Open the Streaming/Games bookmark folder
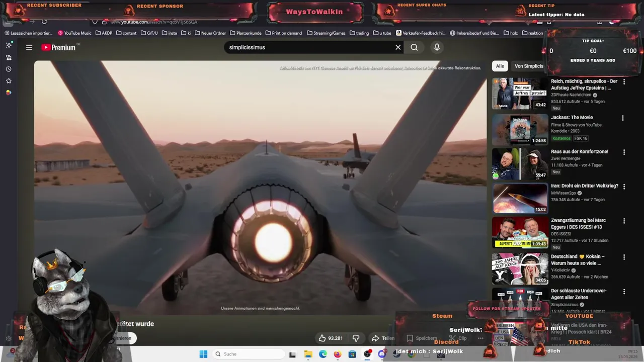Viewport: 644px width, 362px height. (x=326, y=33)
